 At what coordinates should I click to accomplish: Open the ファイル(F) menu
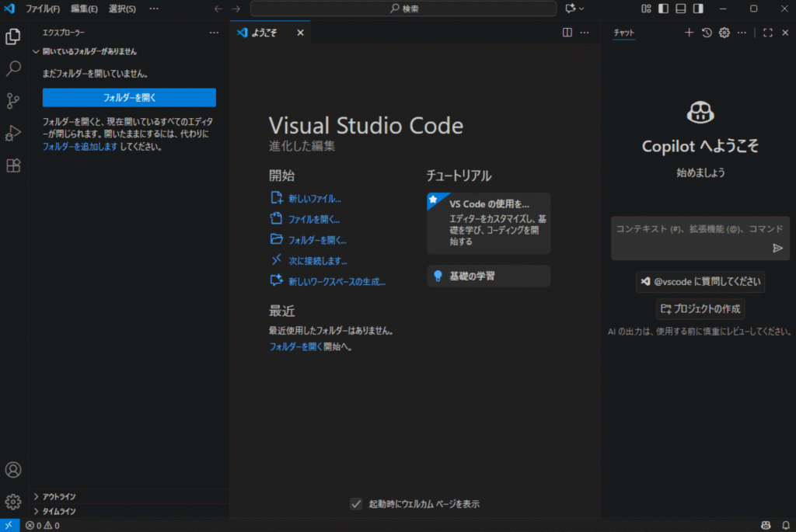click(43, 9)
